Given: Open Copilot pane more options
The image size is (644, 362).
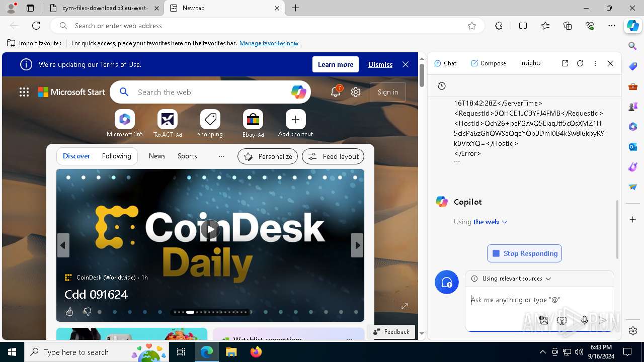Looking at the screenshot, I should tap(595, 63).
